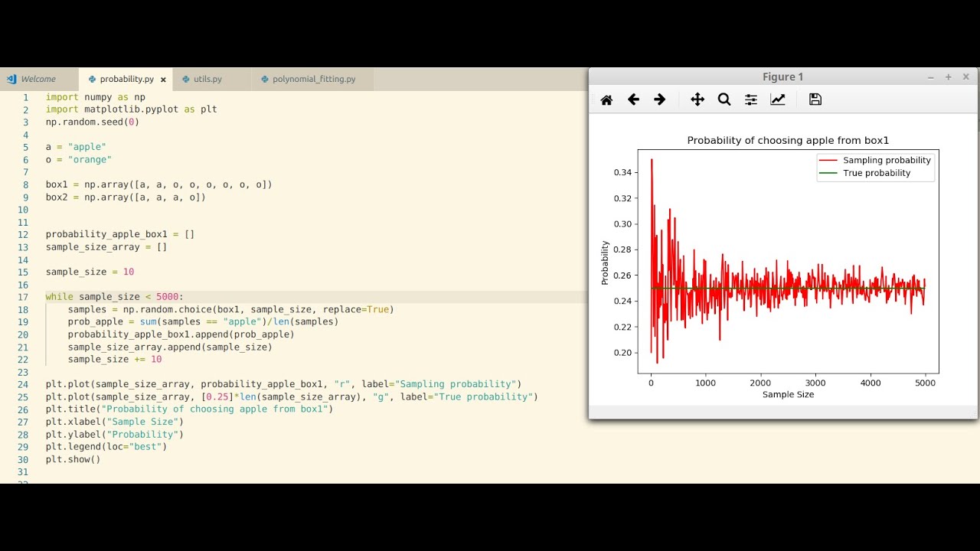Click Python icon on polynomial_fitting.py tab
980x551 pixels.
[265, 79]
